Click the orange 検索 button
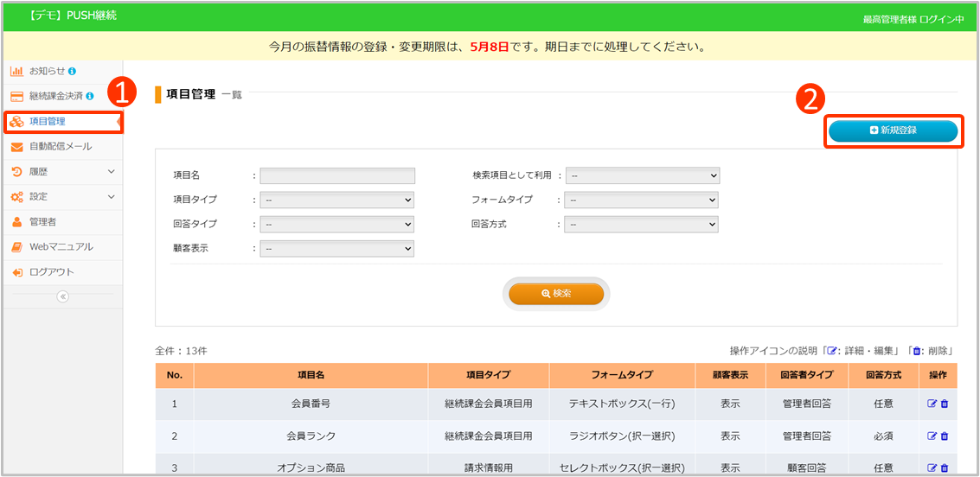 (x=556, y=294)
